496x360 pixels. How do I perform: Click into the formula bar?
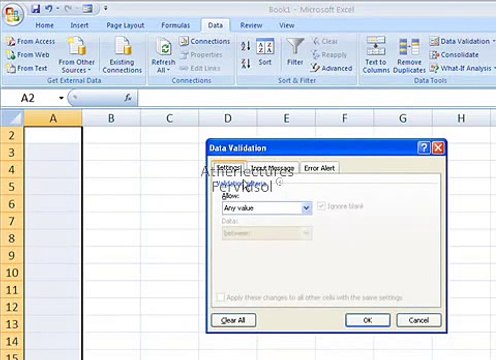click(x=317, y=98)
